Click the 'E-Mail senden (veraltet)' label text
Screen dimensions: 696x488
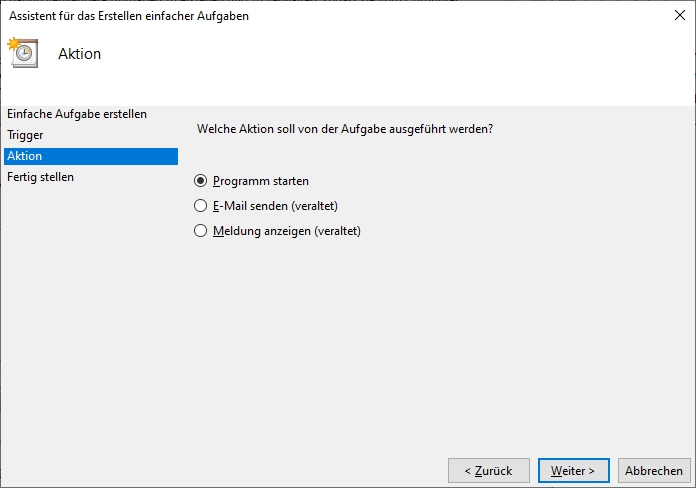coord(275,206)
